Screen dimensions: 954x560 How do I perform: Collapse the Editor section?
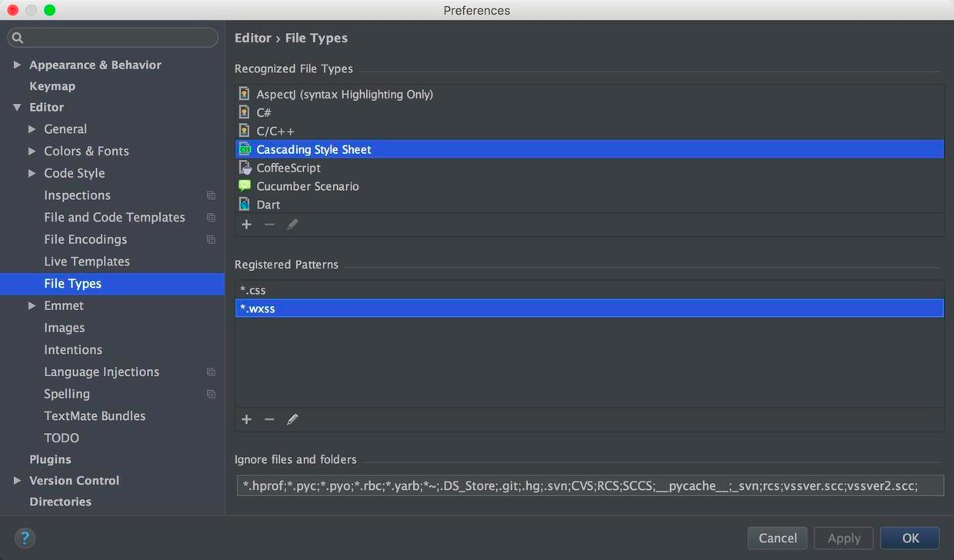click(x=17, y=107)
